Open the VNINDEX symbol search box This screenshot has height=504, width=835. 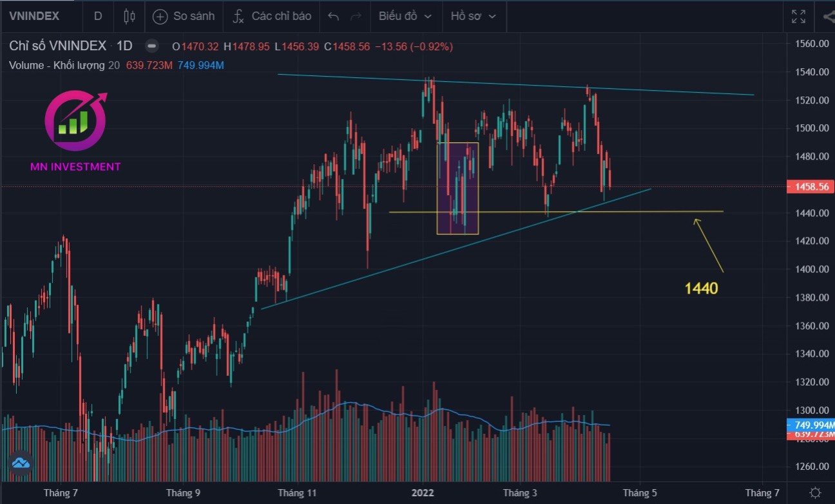click(34, 16)
